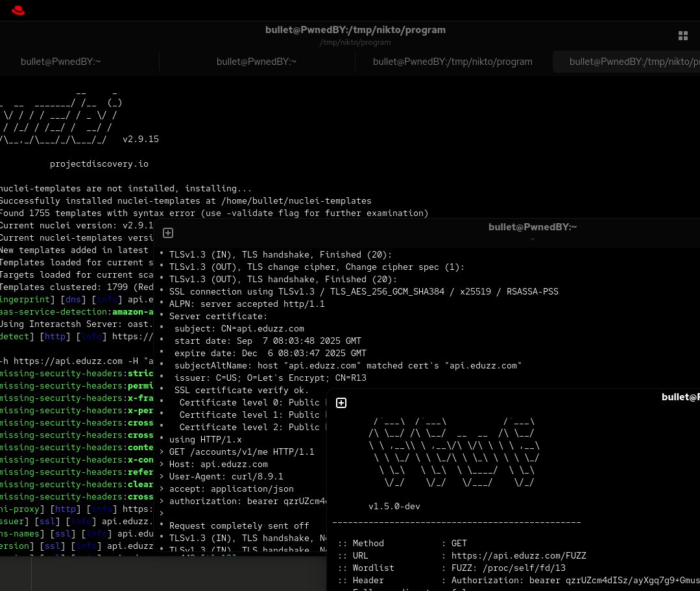Open the tab overview grid icon

(x=683, y=36)
